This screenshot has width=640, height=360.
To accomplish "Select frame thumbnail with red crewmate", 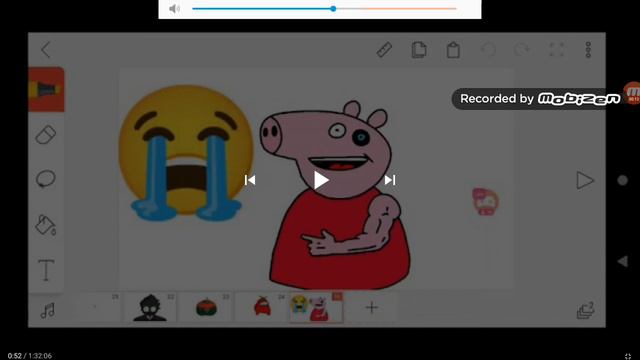I will coord(262,307).
